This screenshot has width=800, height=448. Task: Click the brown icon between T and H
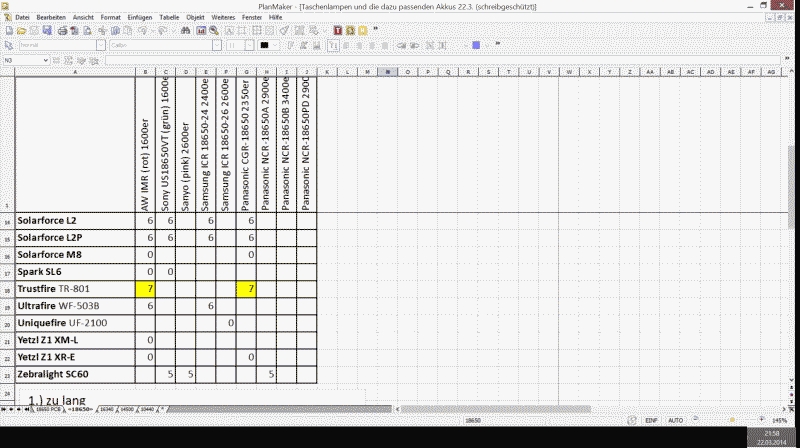pos(350,31)
